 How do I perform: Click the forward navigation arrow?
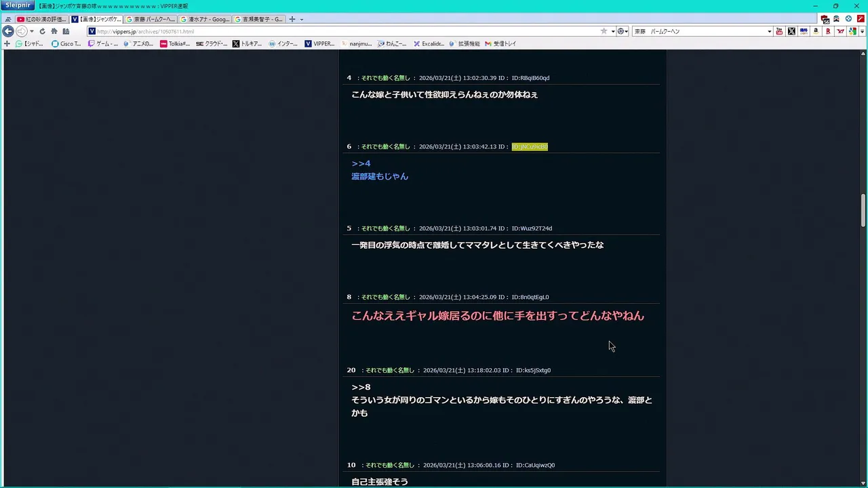(x=21, y=31)
